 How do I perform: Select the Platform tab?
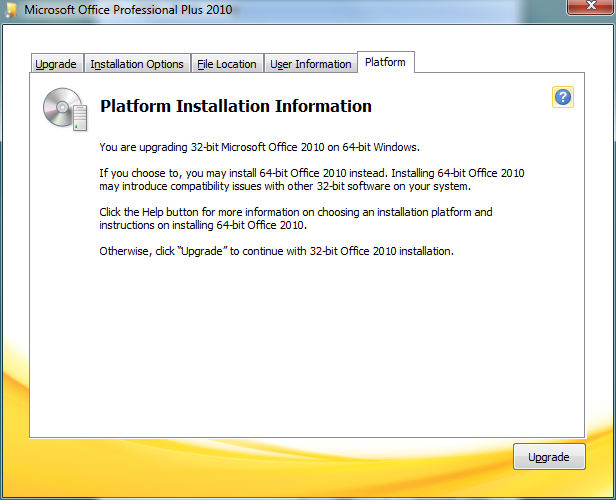pos(385,62)
